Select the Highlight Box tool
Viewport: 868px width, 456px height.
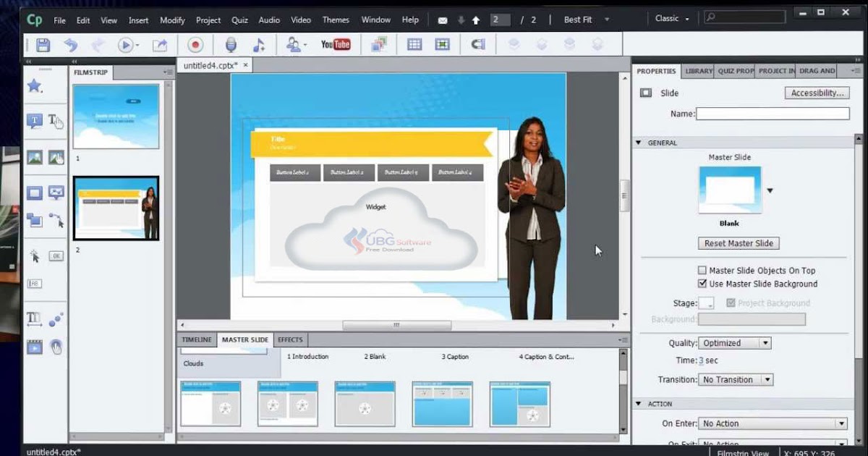pos(34,193)
